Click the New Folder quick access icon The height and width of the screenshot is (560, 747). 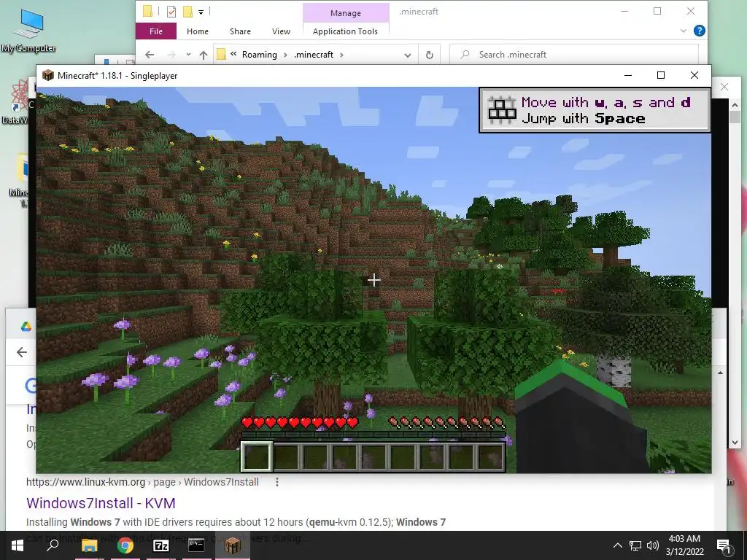pos(187,12)
